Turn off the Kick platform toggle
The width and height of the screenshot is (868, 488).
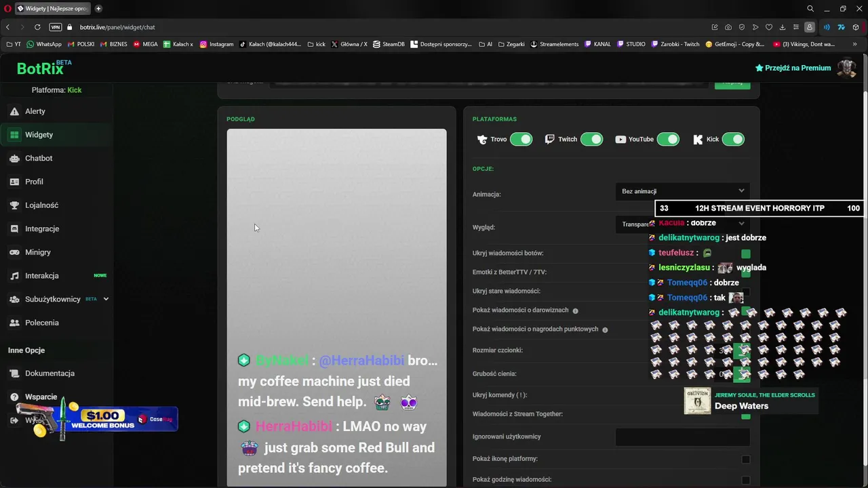(x=733, y=139)
